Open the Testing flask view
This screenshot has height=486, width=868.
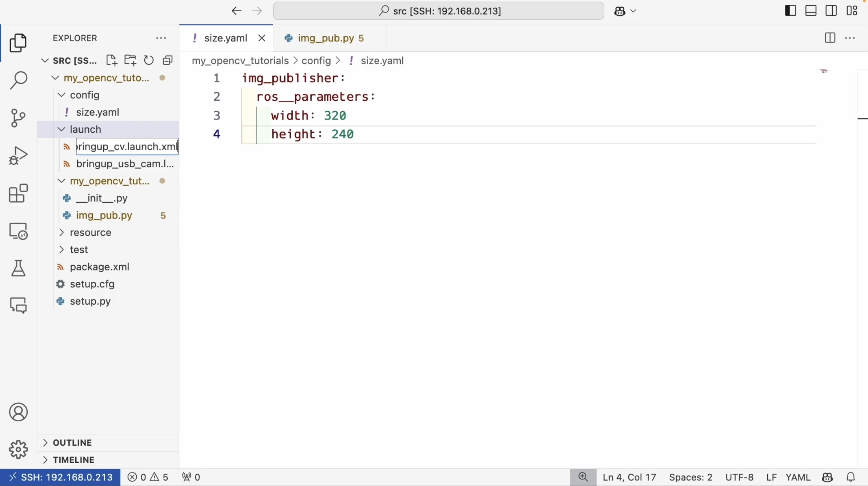[x=18, y=268]
